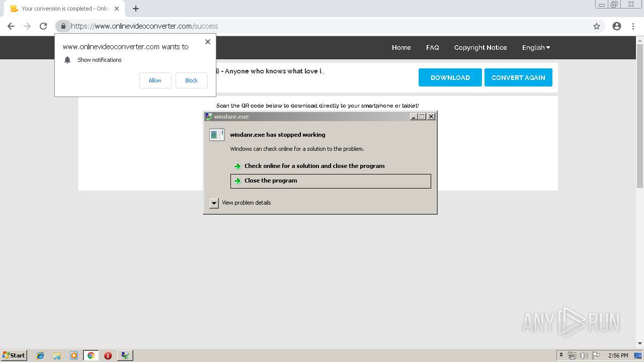
Task: Click the scrollbar up arrow
Action: click(x=640, y=40)
